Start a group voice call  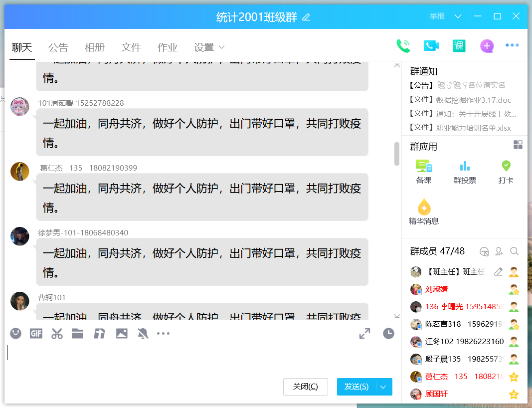pos(403,46)
